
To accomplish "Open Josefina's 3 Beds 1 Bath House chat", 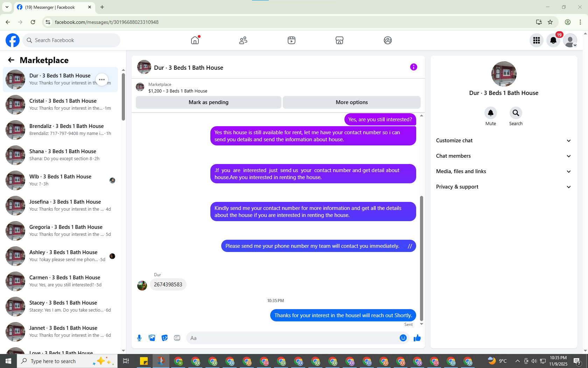I will pyautogui.click(x=61, y=206).
